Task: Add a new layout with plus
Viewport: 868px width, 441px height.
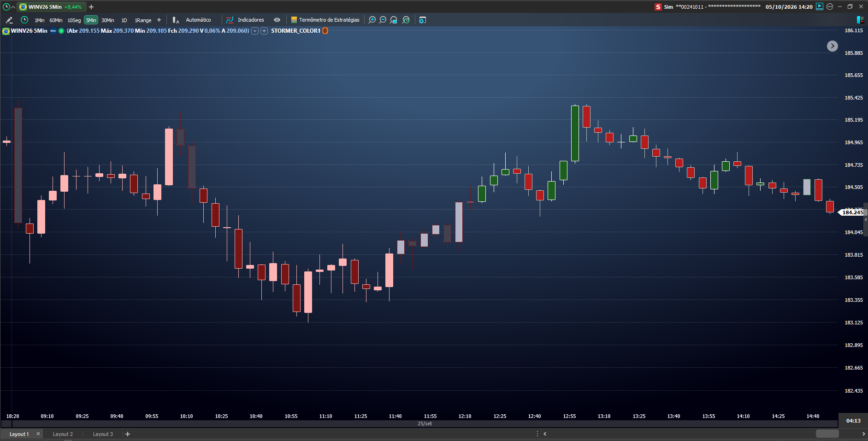Action: 128,434
